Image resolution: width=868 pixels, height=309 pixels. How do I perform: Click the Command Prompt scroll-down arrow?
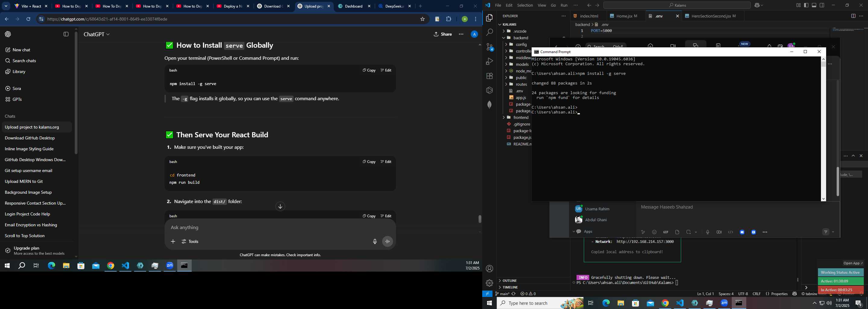(823, 199)
